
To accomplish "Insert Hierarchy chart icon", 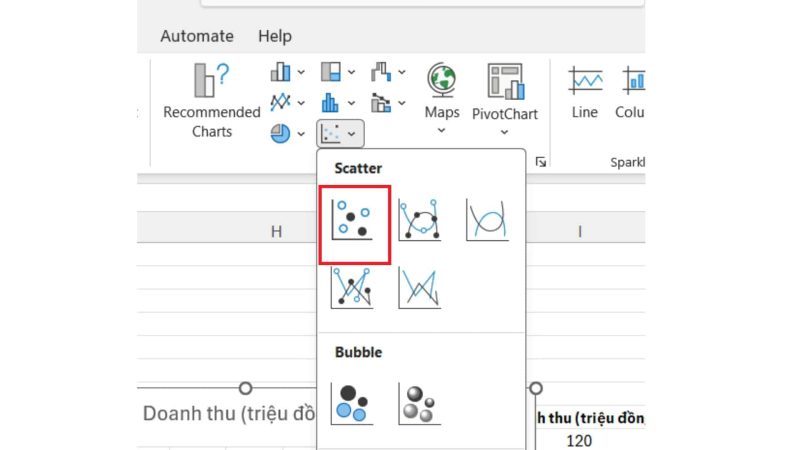I will pyautogui.click(x=331, y=72).
